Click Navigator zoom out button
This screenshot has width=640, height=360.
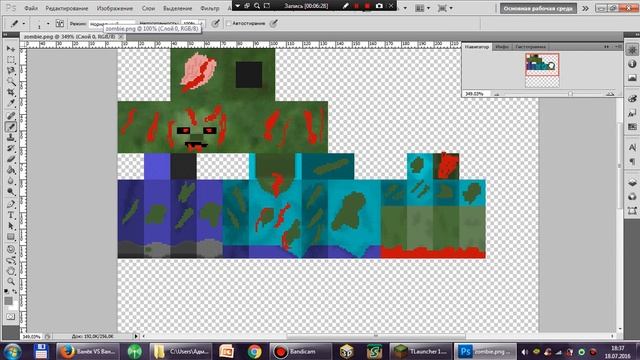tap(497, 94)
